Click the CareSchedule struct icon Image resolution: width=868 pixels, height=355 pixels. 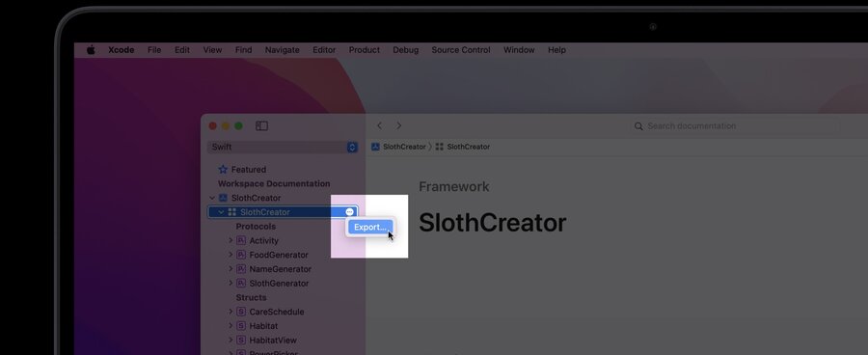[x=241, y=312]
